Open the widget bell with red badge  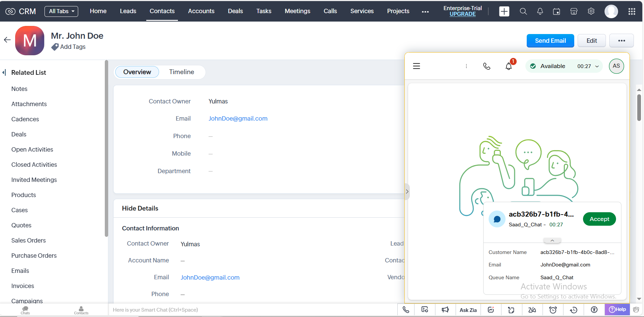coord(509,66)
